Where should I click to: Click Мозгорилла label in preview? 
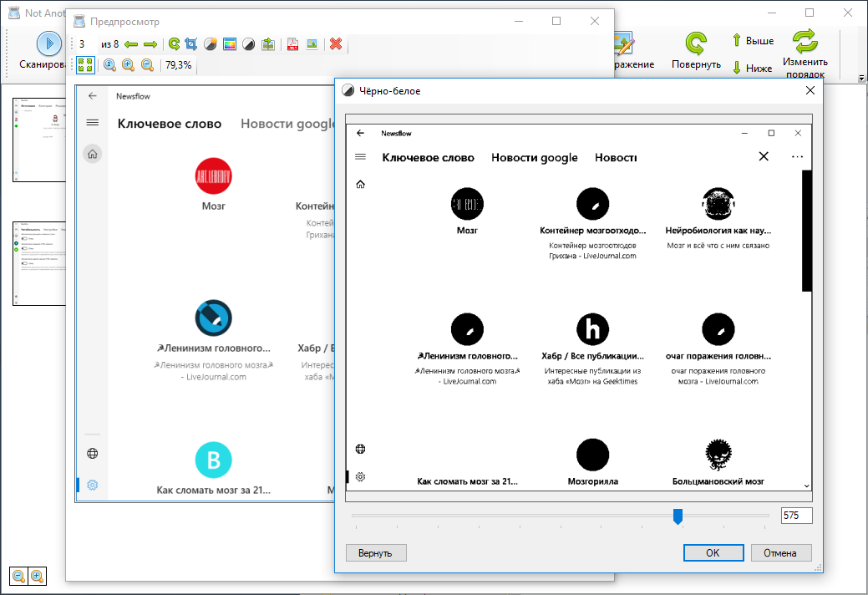pos(593,481)
